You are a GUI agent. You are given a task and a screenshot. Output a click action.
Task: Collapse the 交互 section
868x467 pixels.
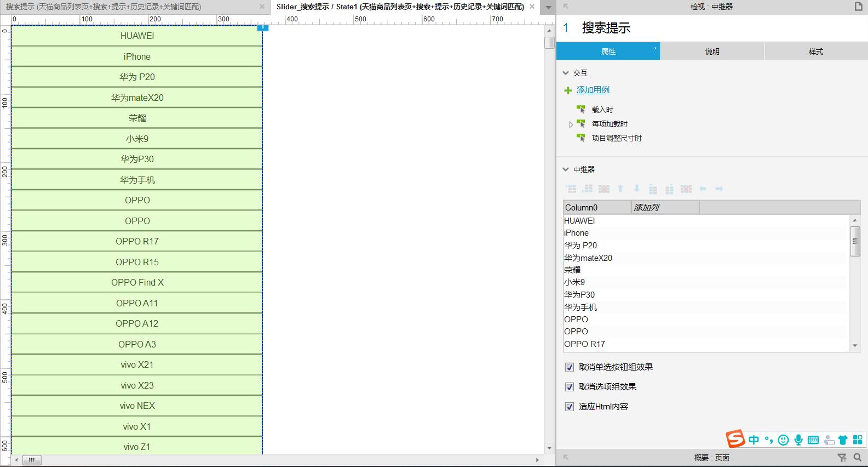click(x=566, y=73)
